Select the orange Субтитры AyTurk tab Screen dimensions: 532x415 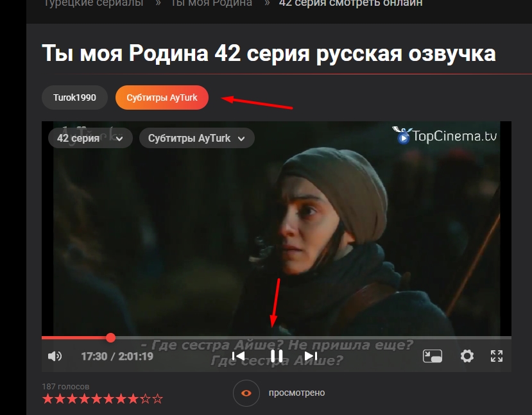click(162, 97)
